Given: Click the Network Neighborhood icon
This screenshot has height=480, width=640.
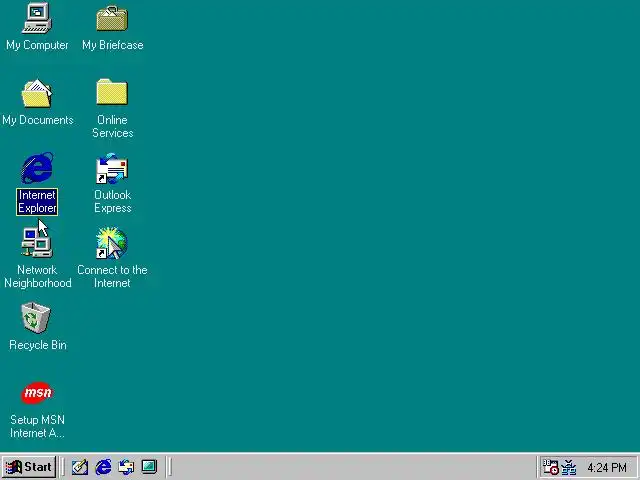Looking at the screenshot, I should point(37,243).
